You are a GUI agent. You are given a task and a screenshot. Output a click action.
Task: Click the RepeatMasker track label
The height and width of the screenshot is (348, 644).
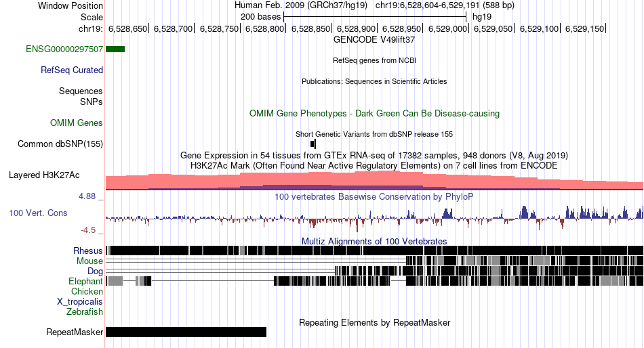(x=75, y=332)
